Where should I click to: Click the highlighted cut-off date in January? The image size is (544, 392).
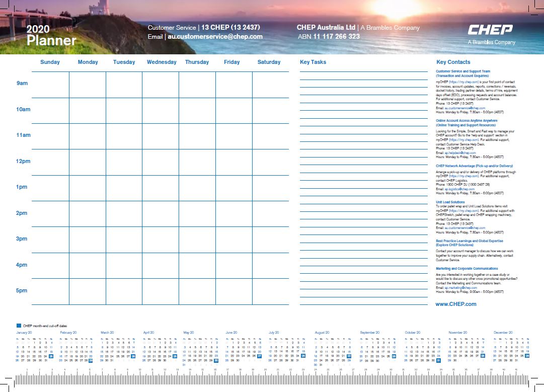point(51,356)
